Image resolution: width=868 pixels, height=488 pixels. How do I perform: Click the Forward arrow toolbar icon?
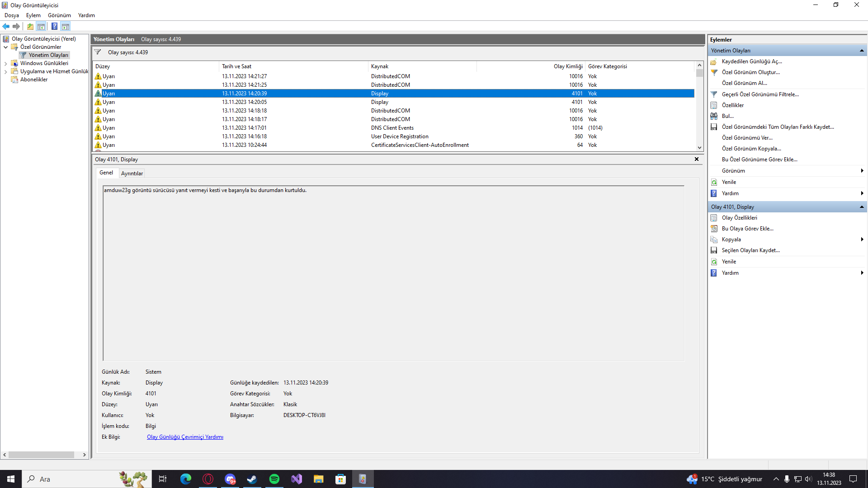tap(16, 26)
